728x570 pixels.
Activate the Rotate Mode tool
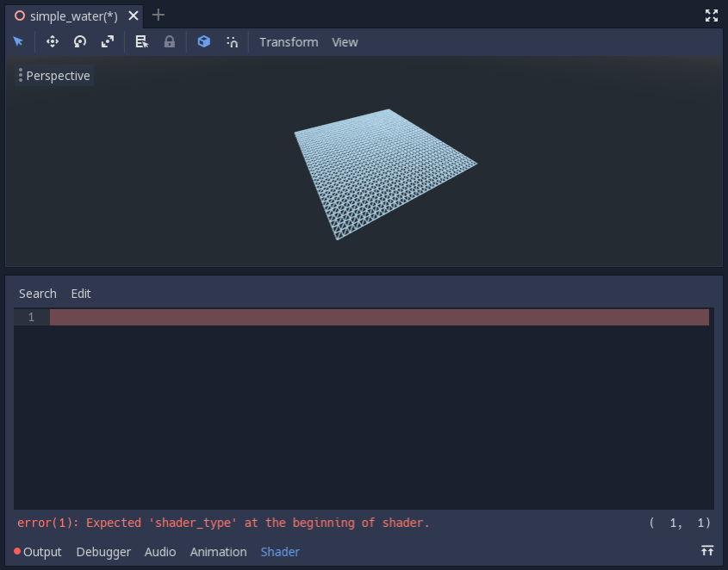point(79,41)
